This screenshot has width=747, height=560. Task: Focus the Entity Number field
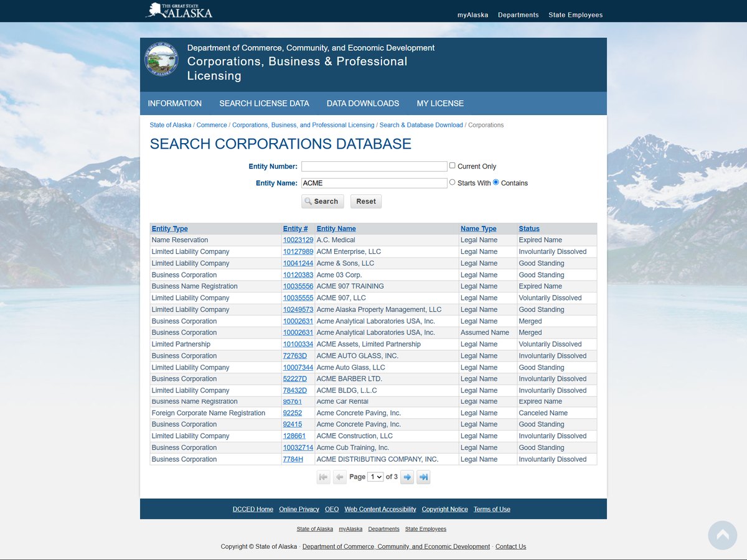coord(374,166)
